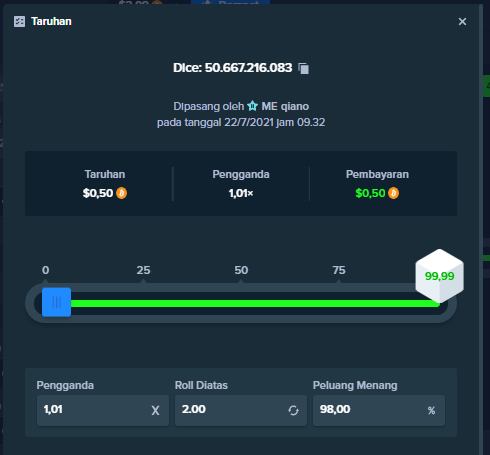Click the Pengganda value 1,01×

tap(241, 193)
